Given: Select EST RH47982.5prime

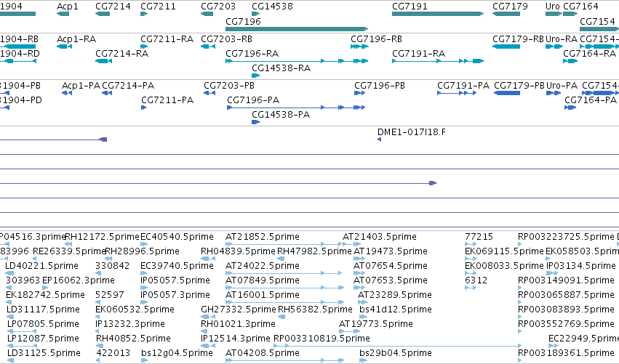Looking at the screenshot, I should pyautogui.click(x=314, y=251).
